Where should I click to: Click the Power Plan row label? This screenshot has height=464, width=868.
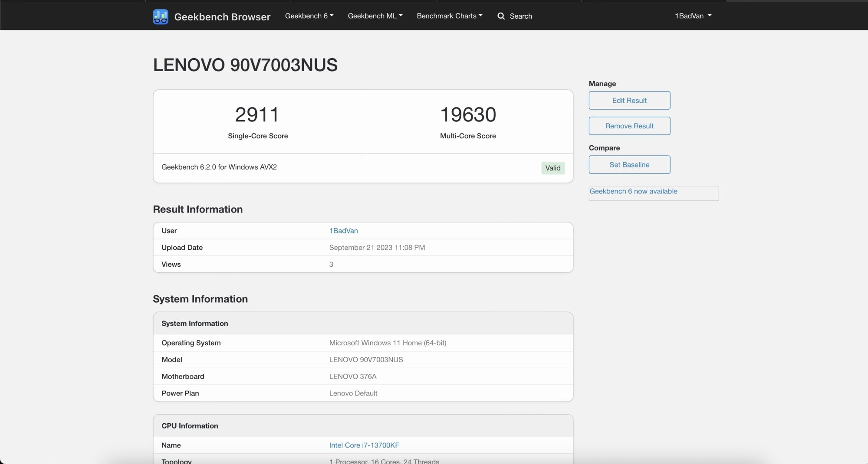(180, 394)
